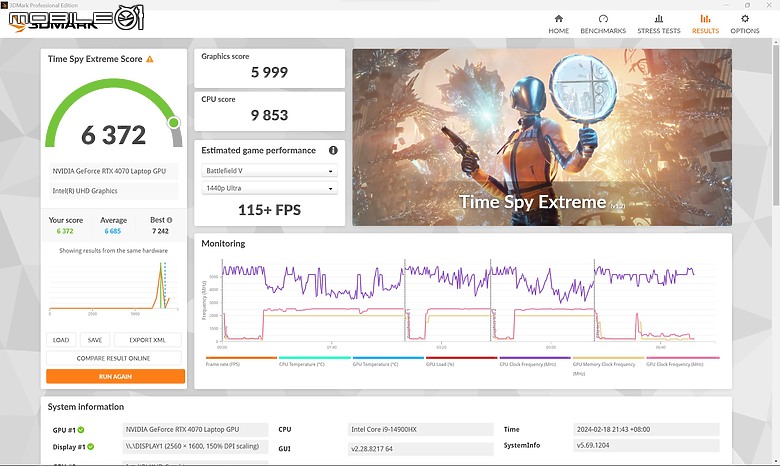Open Stress Tests chart icon
Image resolution: width=780 pixels, height=466 pixels.
pos(659,18)
